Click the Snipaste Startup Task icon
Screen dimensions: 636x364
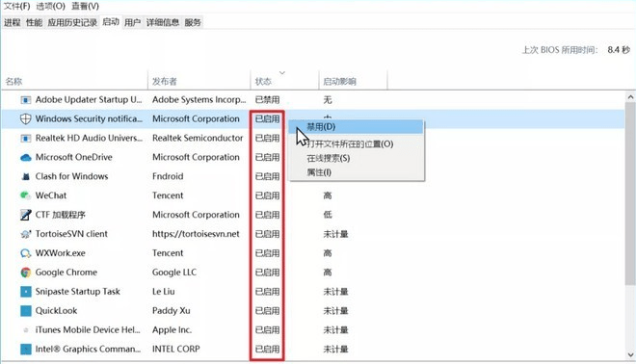click(26, 292)
